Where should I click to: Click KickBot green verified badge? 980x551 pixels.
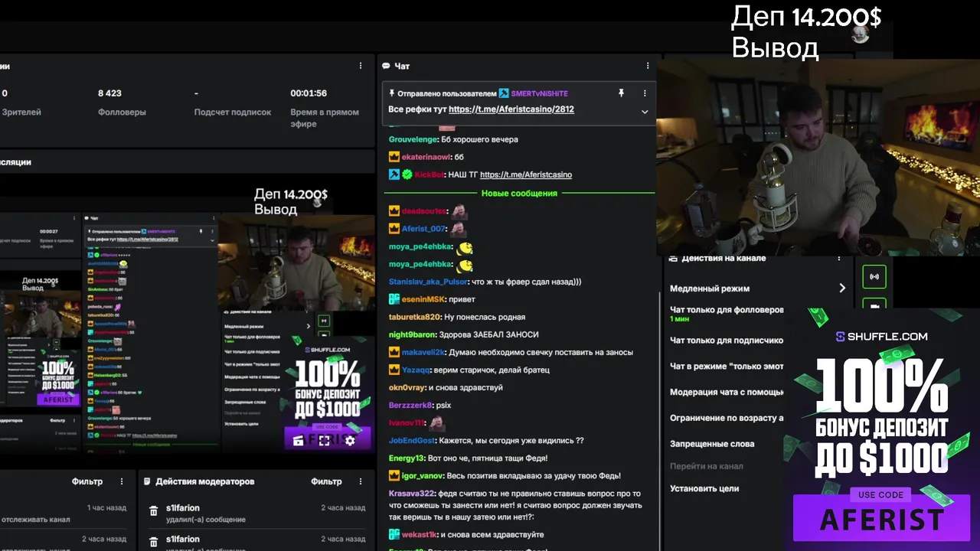(407, 174)
